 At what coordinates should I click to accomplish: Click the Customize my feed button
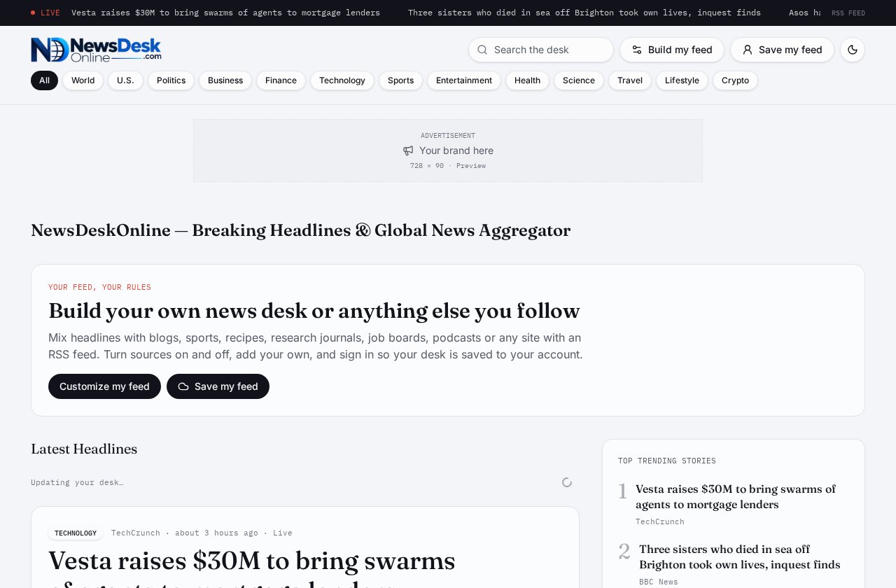coord(104,386)
